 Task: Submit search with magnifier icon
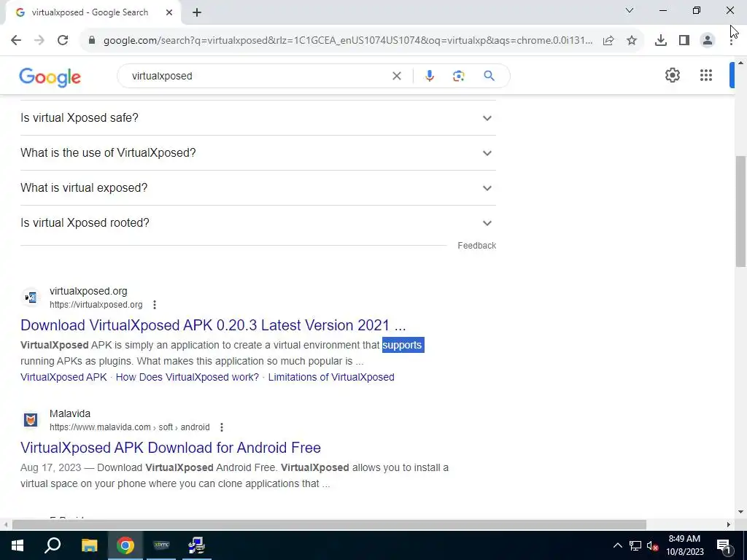(489, 76)
